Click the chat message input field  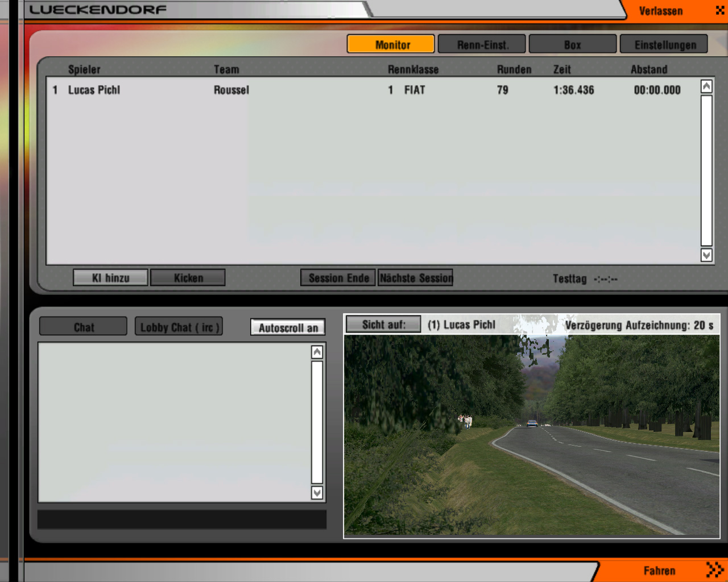pos(182,519)
